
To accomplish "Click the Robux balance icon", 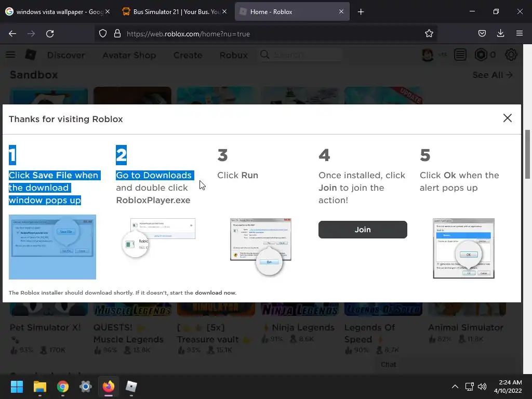I will pos(481,55).
